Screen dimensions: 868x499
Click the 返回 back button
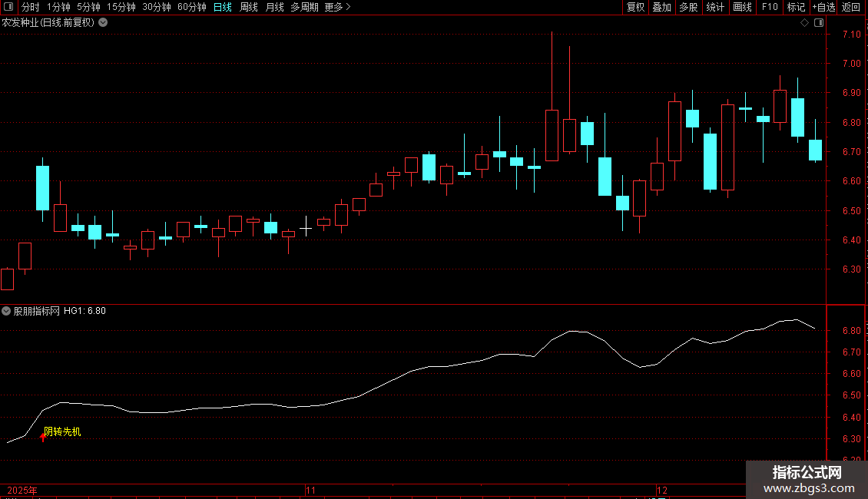coord(851,7)
